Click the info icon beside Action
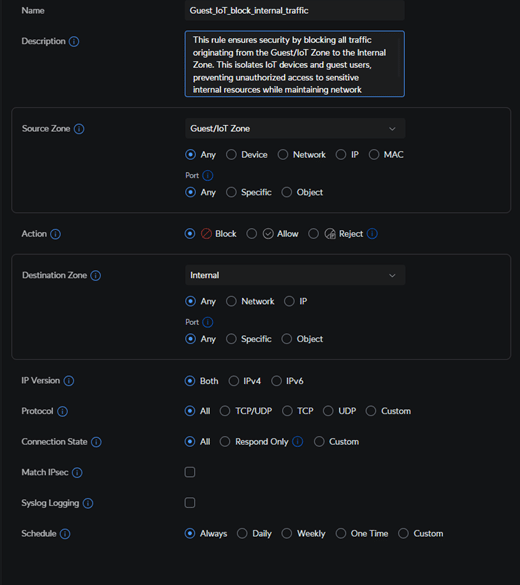 [55, 234]
